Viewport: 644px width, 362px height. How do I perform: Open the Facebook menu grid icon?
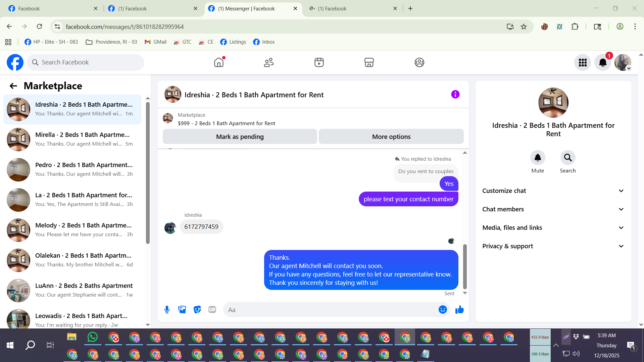coord(583,62)
